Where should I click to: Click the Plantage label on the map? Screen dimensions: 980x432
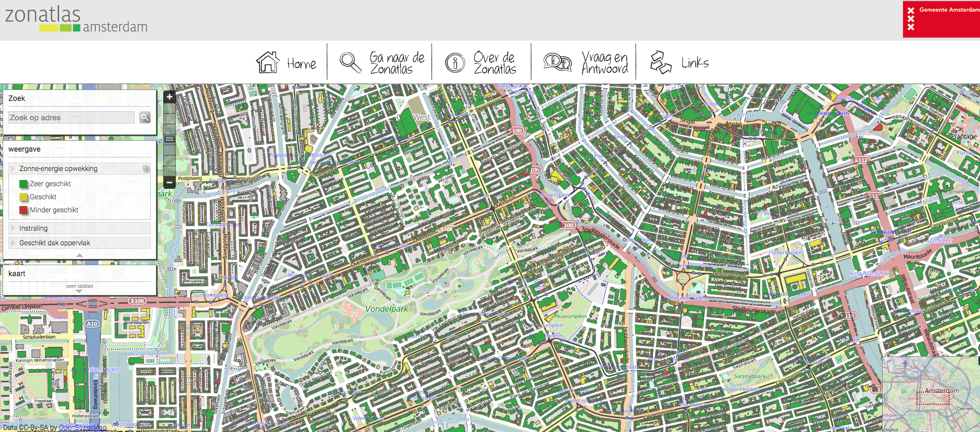click(x=964, y=137)
